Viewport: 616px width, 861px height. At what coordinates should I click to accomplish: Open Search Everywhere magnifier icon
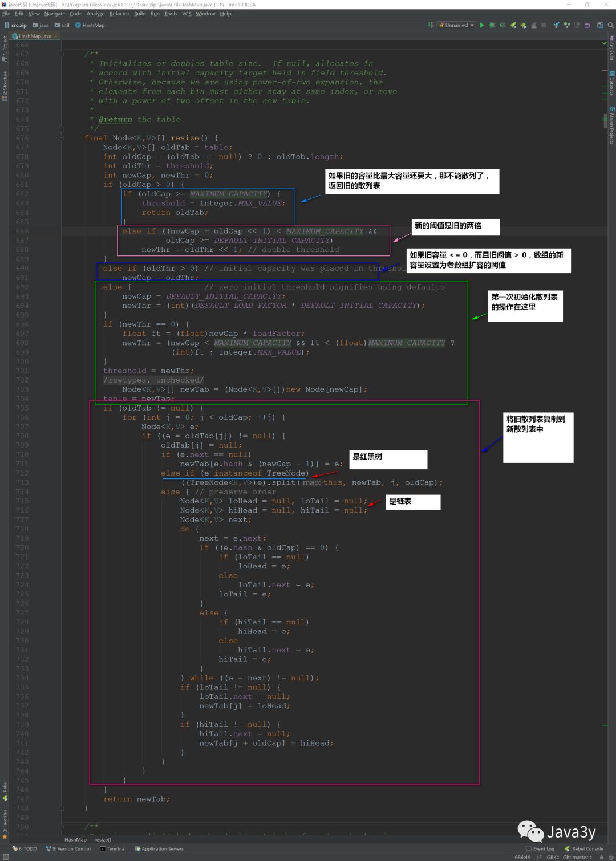610,25
